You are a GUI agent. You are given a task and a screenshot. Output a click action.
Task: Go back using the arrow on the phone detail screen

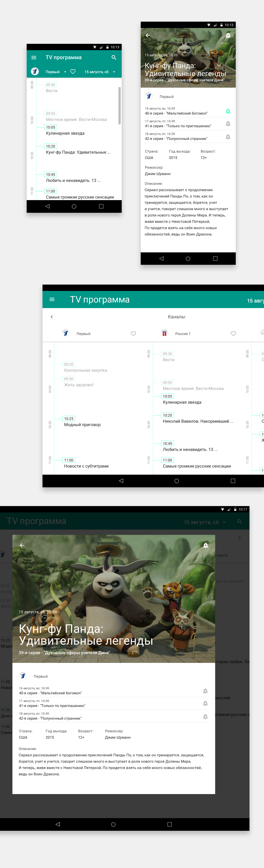148,35
